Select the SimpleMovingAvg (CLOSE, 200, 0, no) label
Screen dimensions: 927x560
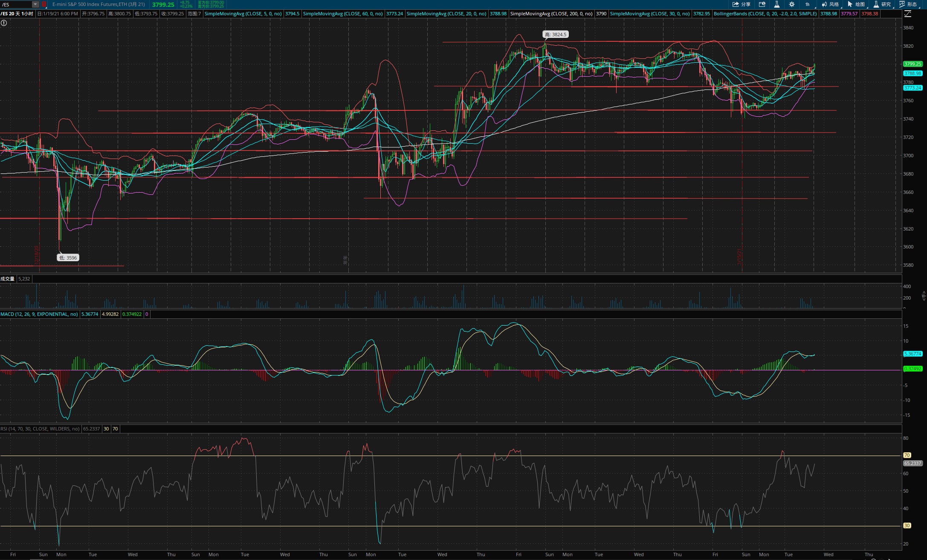551,14
